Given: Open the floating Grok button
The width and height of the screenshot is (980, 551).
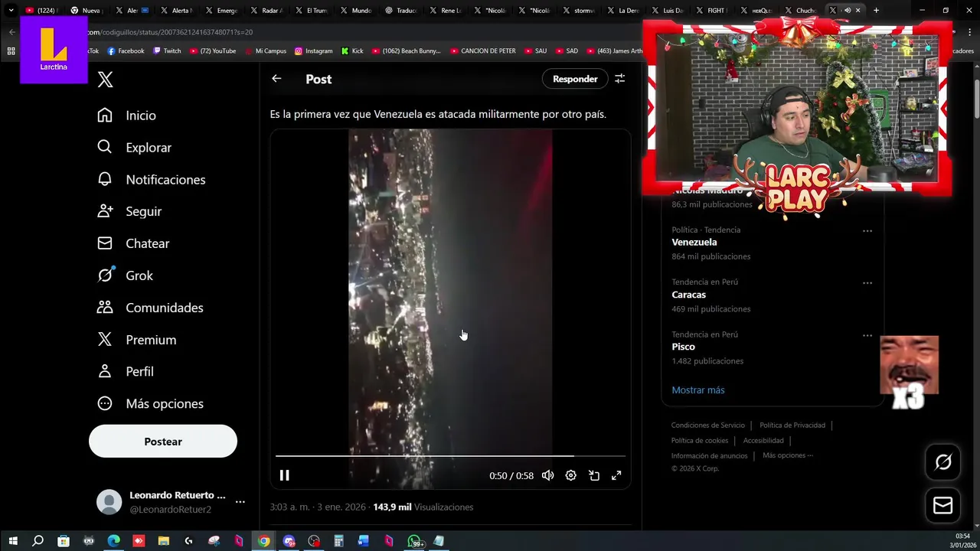Looking at the screenshot, I should [943, 461].
